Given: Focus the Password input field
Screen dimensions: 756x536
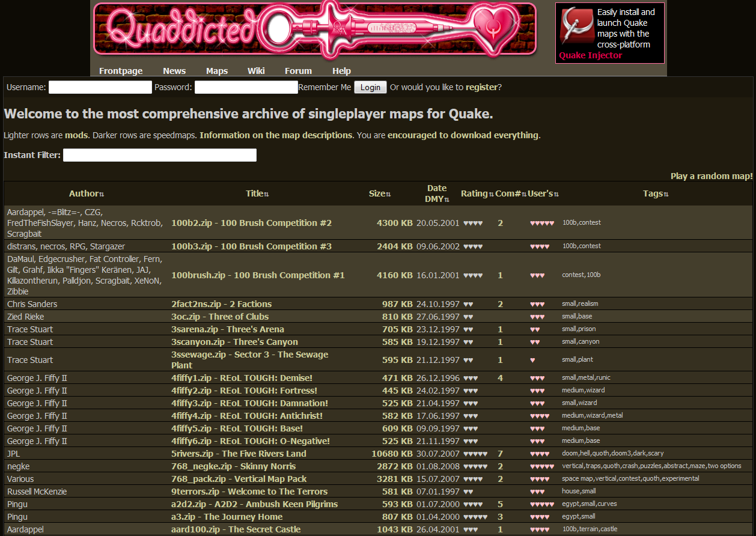Looking at the screenshot, I should [246, 87].
